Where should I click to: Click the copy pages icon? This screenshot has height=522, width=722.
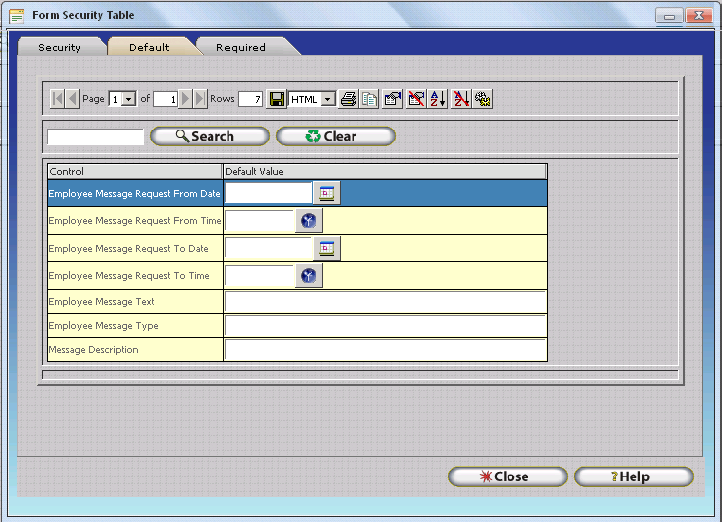369,99
